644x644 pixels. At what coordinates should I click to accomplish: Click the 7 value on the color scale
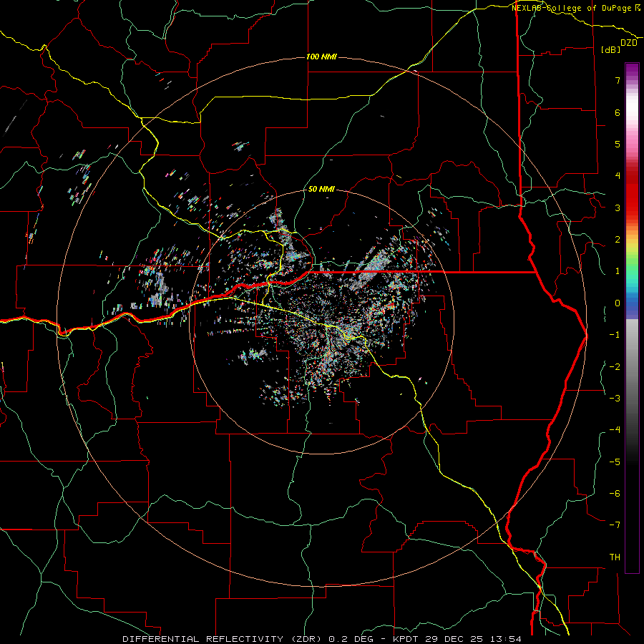pyautogui.click(x=618, y=80)
